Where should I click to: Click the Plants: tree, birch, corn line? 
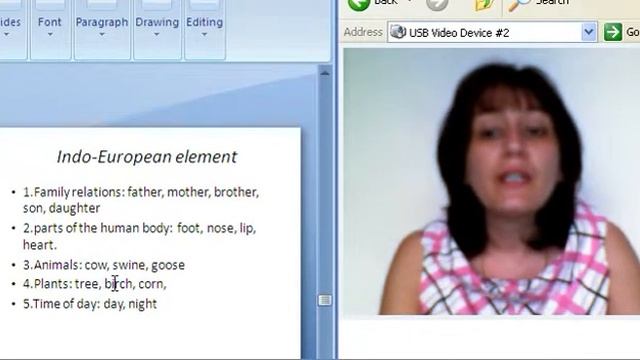click(x=95, y=284)
